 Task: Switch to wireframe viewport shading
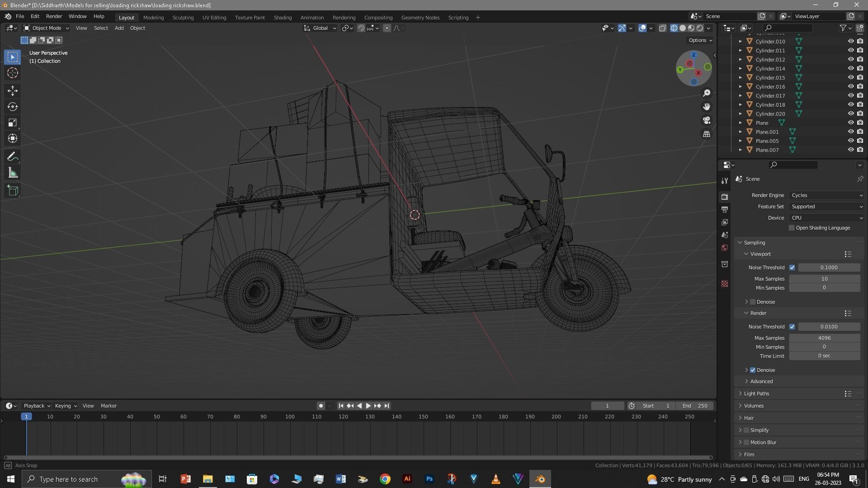tap(674, 28)
